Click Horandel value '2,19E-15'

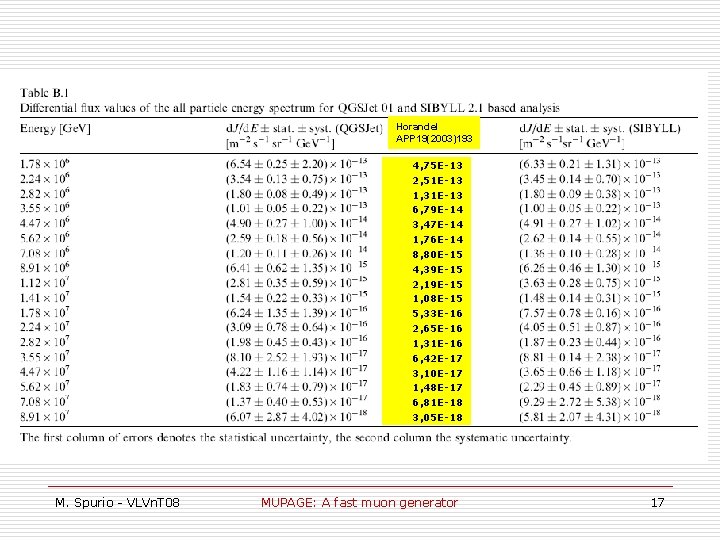coord(437,285)
